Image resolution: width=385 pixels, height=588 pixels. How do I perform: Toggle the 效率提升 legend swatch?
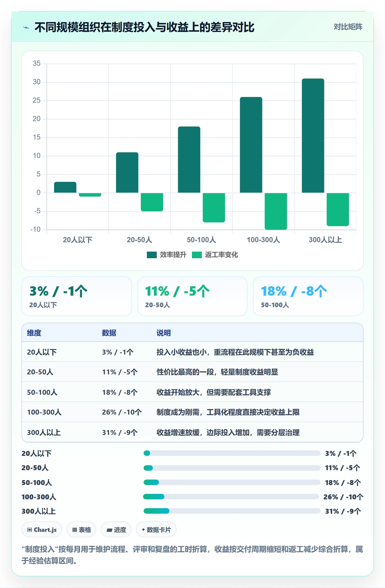pos(152,255)
